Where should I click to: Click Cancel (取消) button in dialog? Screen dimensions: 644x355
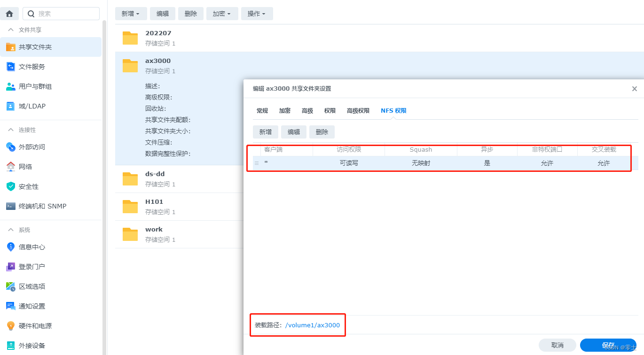click(557, 345)
